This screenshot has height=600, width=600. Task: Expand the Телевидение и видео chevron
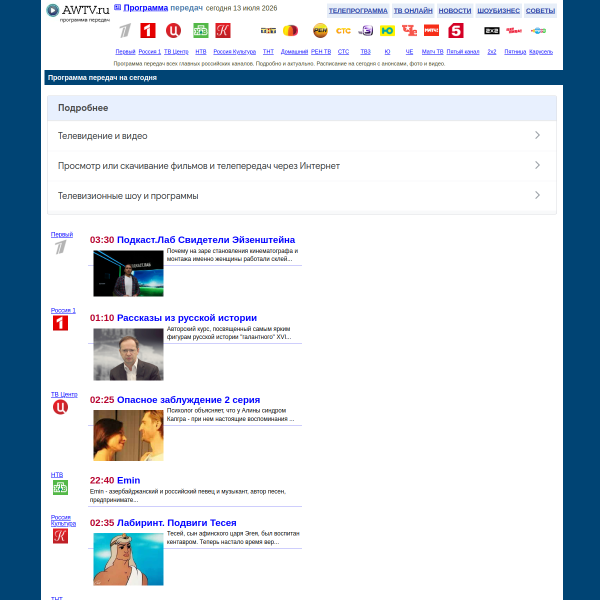(537, 135)
